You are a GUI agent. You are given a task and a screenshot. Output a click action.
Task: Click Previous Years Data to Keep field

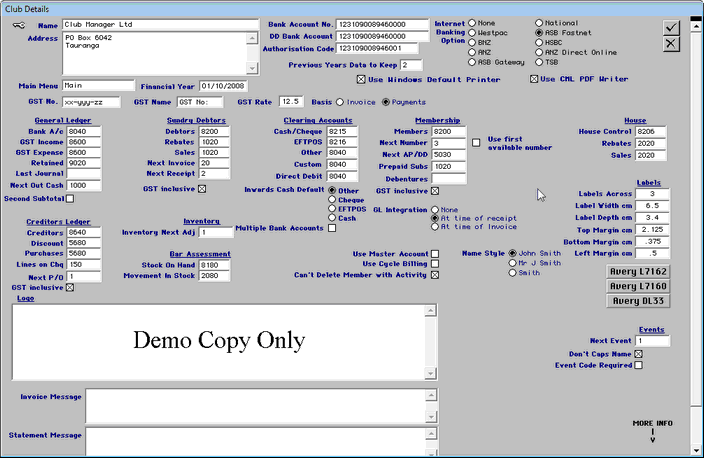click(411, 65)
